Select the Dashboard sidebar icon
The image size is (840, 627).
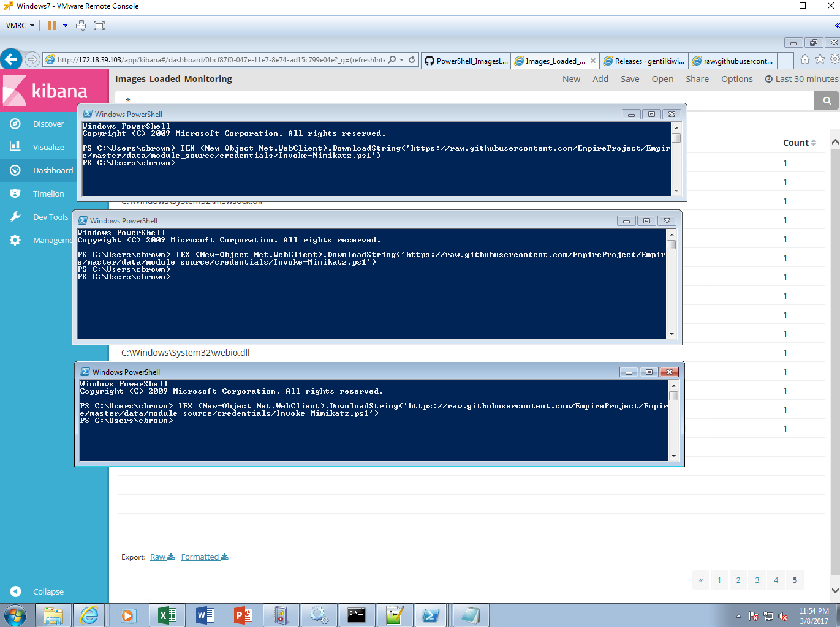point(15,170)
